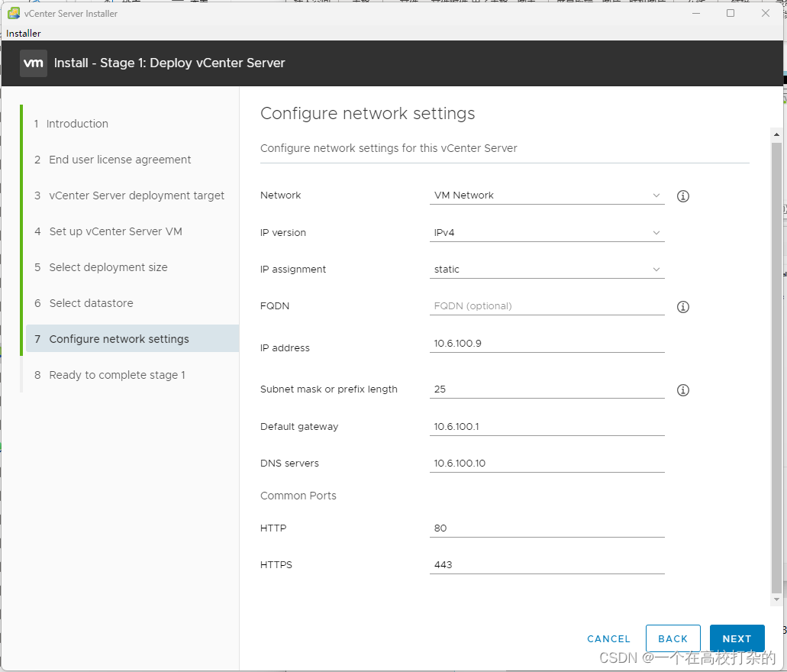Screen dimensions: 787x672
Task: Click the info icon next to Network
Action: pyautogui.click(x=683, y=196)
